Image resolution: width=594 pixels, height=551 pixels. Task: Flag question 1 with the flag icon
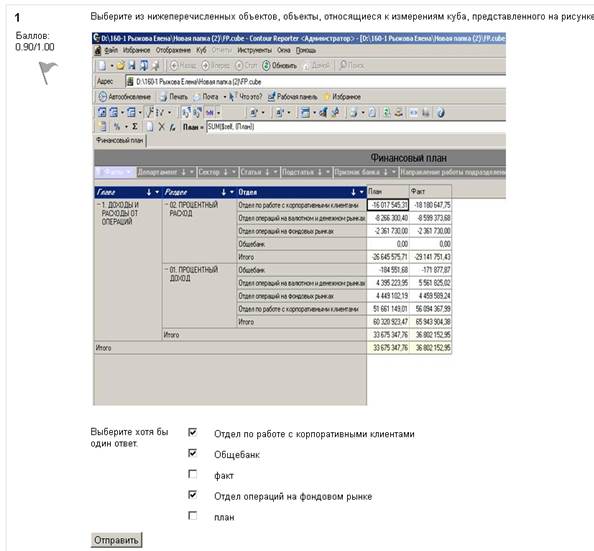coord(47,72)
